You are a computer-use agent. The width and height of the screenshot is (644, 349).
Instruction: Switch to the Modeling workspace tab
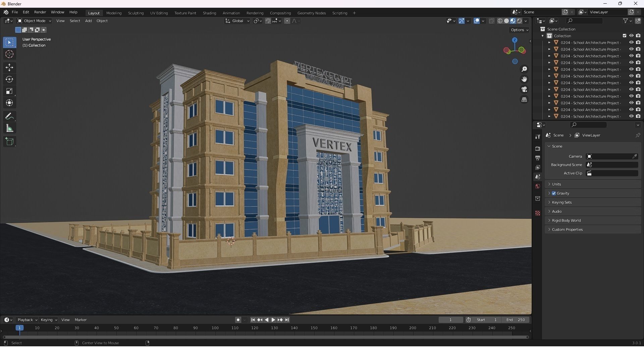114,13
